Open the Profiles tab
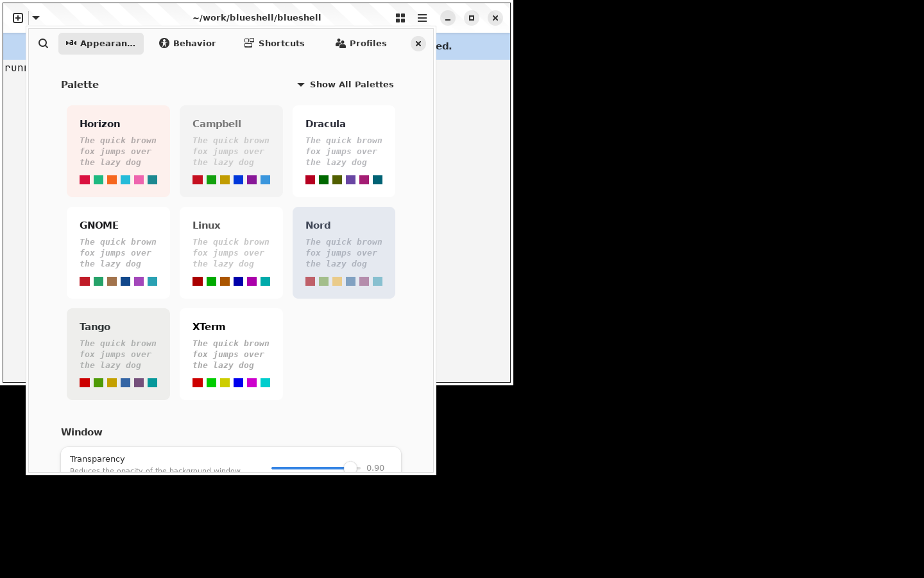Viewport: 924px width, 578px height. tap(361, 44)
